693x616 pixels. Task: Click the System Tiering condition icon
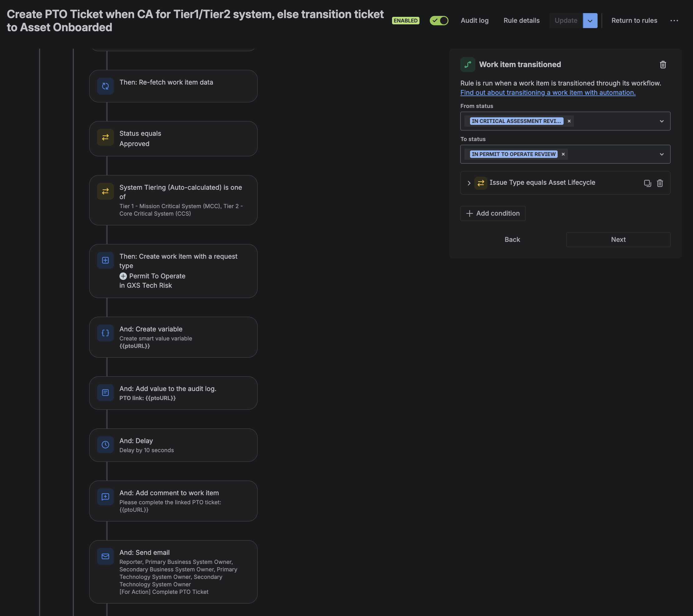click(105, 191)
